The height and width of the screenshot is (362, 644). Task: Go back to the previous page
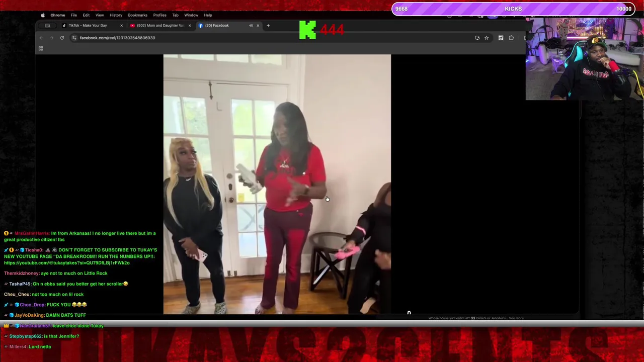coord(41,38)
